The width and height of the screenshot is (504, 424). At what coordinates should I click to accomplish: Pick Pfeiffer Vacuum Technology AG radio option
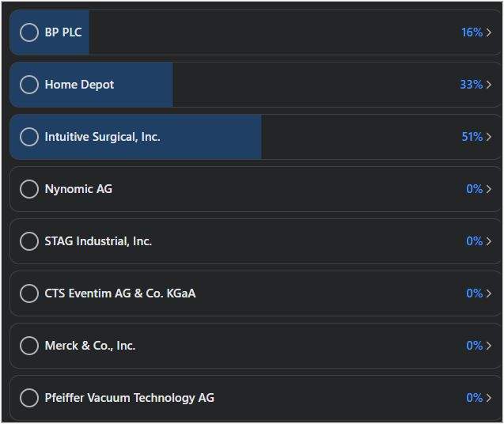tap(29, 398)
